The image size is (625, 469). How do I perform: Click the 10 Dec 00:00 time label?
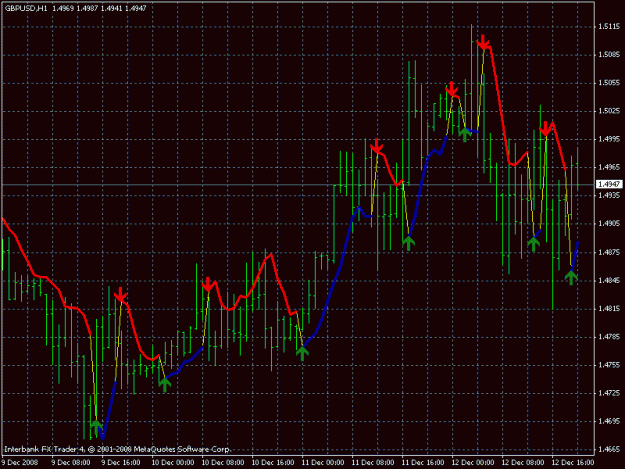coord(173,462)
